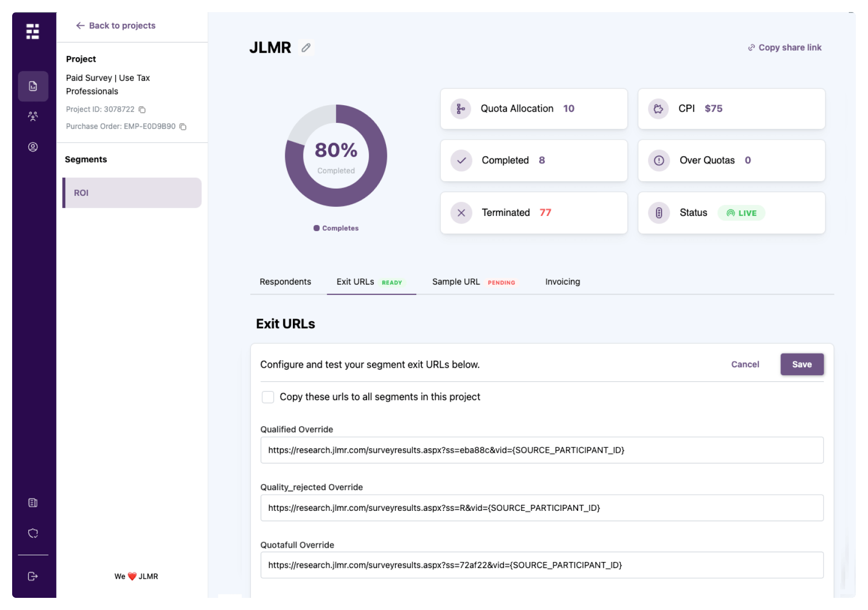Click the Quotafull Override URL field

[542, 565]
